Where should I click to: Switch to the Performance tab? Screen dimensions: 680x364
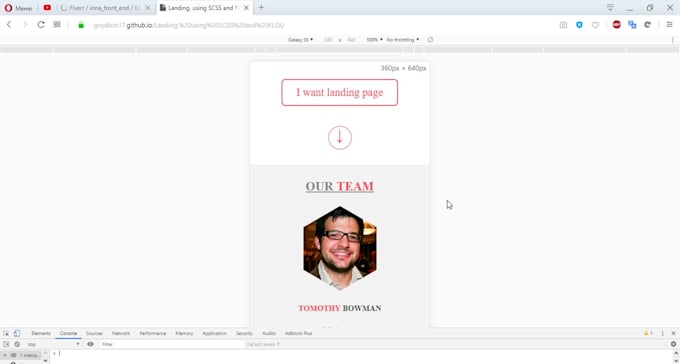pos(153,333)
